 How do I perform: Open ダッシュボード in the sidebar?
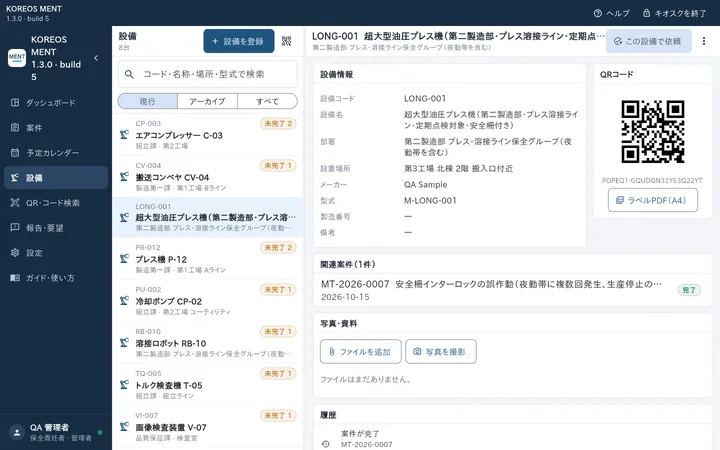[56, 102]
